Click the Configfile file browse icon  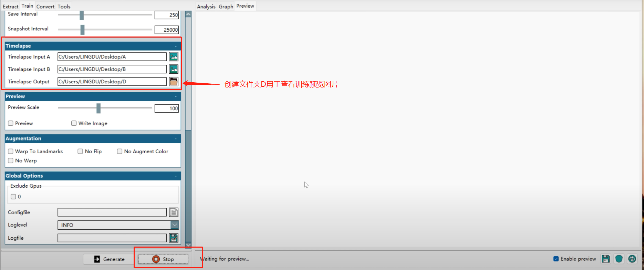tap(174, 212)
